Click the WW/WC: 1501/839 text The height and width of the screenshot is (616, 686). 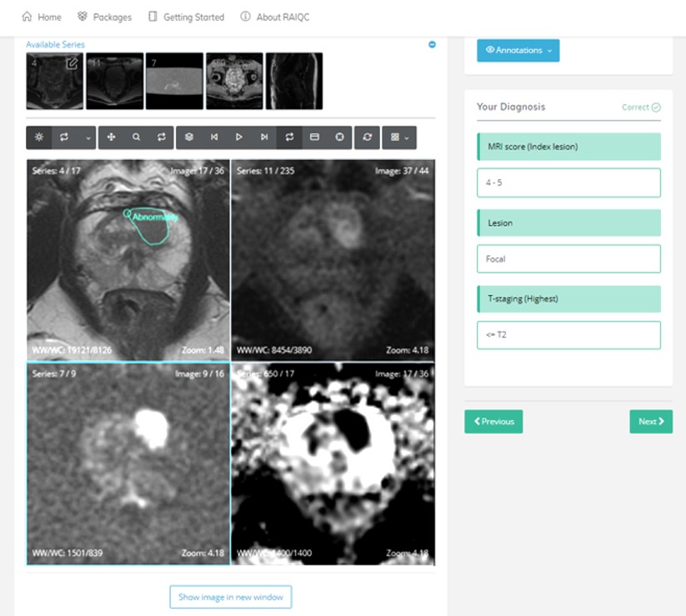click(67, 553)
